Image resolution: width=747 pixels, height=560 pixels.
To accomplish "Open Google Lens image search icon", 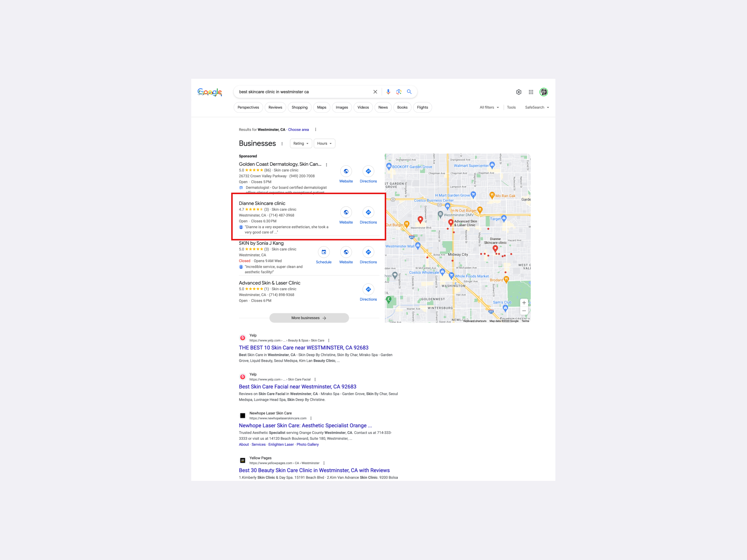I will (x=399, y=92).
